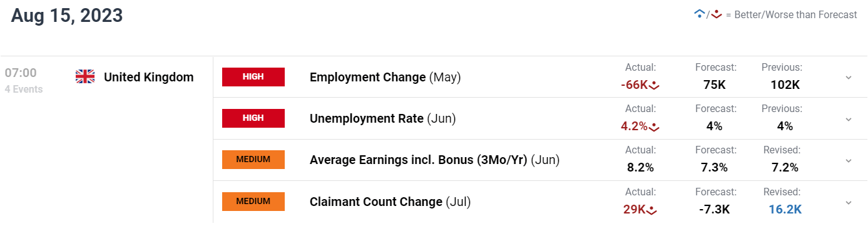Click worse-than-forecast icon beside -66K actual

click(655, 85)
